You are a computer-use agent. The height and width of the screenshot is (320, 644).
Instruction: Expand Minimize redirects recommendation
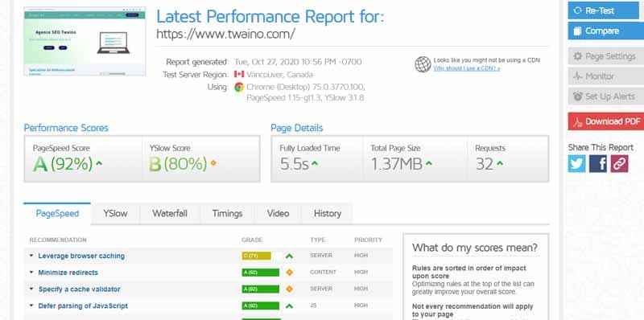tap(68, 273)
